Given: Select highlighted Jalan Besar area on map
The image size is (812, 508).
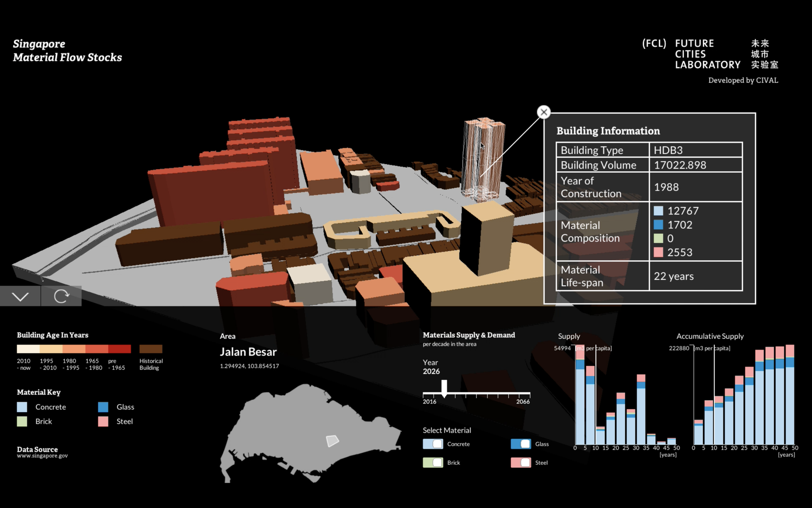Looking at the screenshot, I should coord(332,441).
